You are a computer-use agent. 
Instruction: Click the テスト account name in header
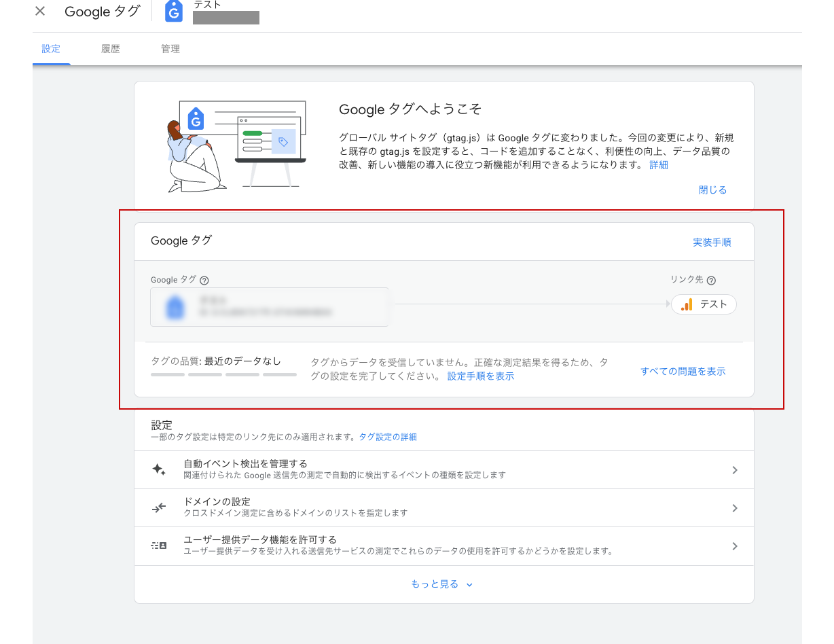click(208, 5)
